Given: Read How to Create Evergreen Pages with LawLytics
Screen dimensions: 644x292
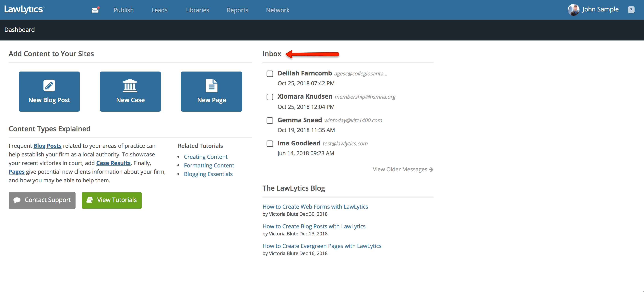Looking at the screenshot, I should (x=322, y=246).
